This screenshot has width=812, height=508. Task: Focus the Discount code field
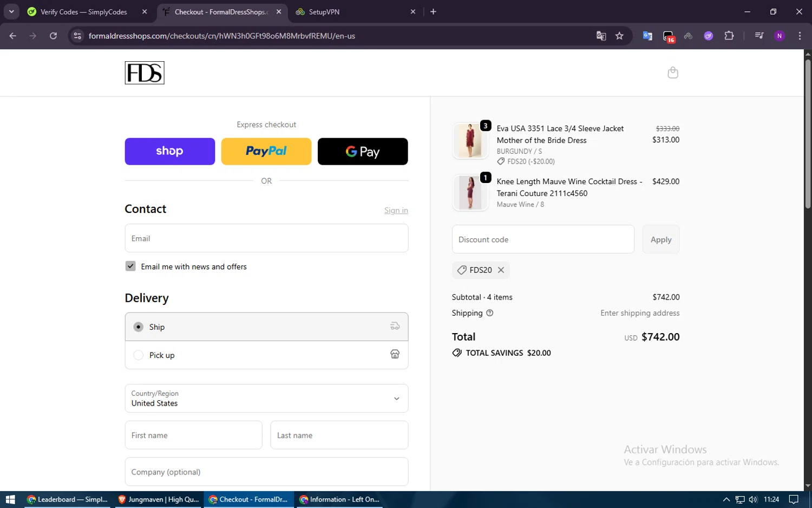pyautogui.click(x=543, y=239)
